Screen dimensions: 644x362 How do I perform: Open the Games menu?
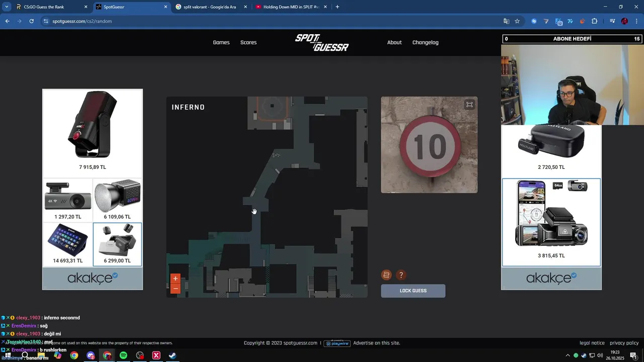221,42
